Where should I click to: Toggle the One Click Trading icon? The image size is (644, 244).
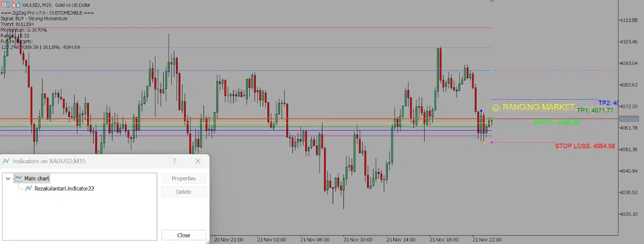(16, 5)
